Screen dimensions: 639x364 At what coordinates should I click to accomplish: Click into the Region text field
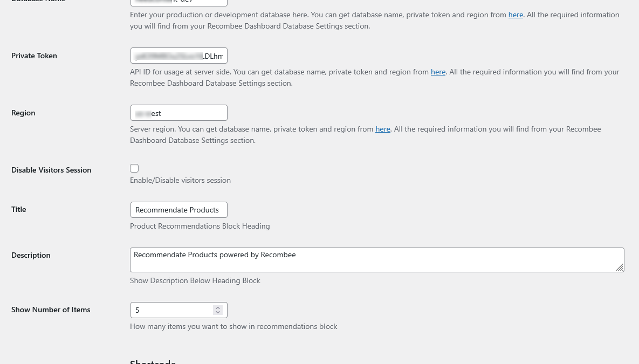point(178,113)
